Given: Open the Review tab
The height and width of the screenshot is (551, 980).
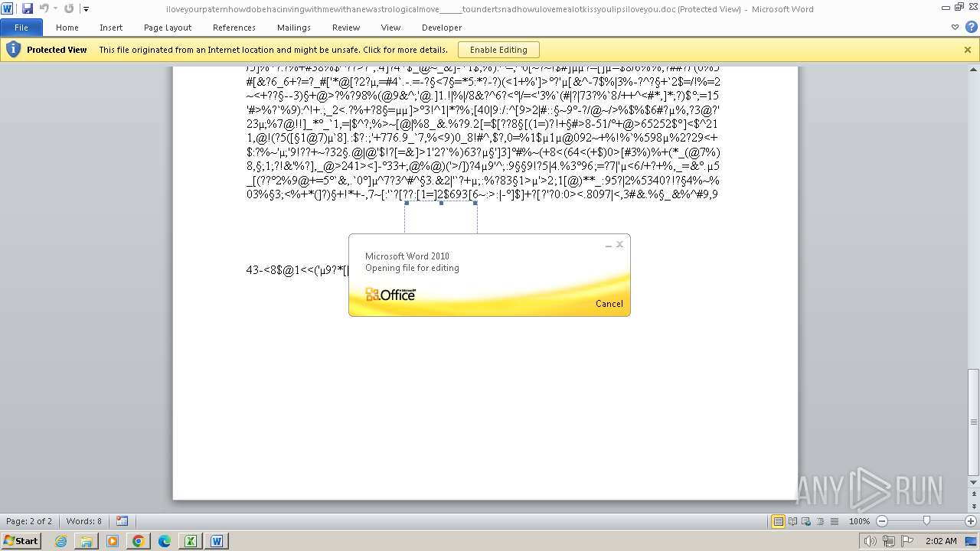Looking at the screenshot, I should (346, 28).
